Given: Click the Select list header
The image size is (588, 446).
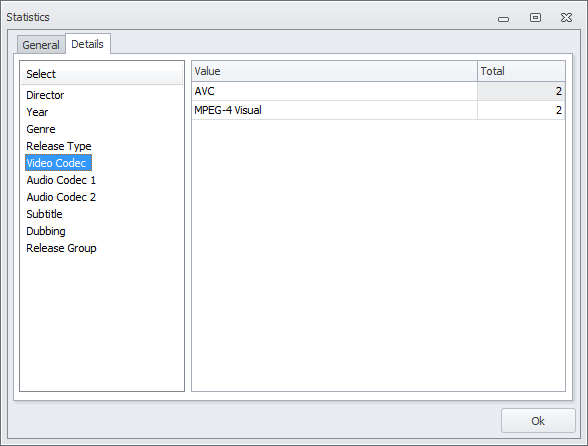Looking at the screenshot, I should tap(101, 74).
